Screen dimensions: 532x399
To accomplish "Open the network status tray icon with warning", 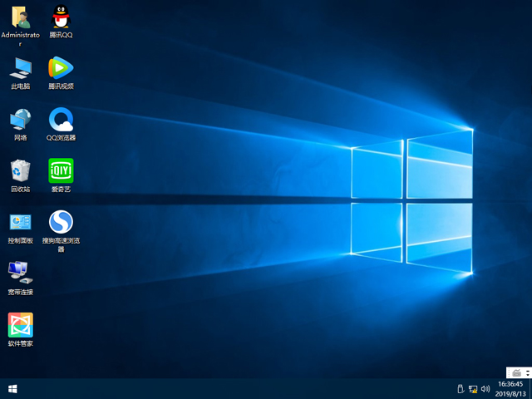I will 473,389.
